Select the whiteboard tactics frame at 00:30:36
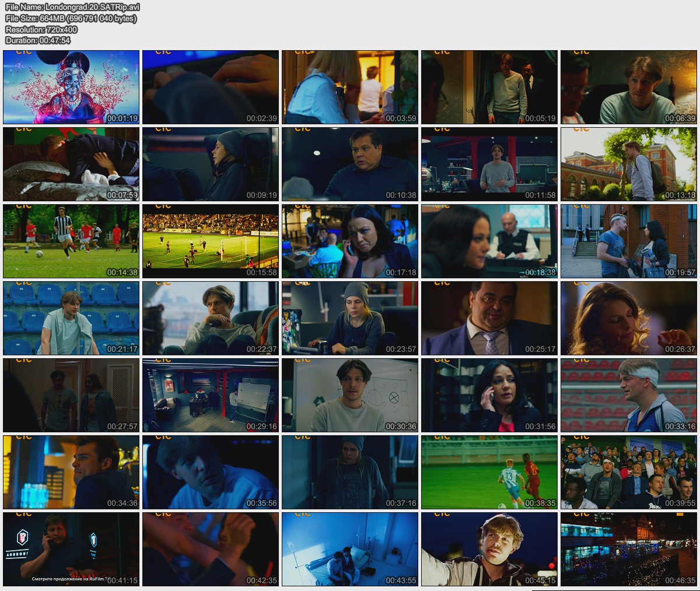Screen dimensions: 700x591 (350, 395)
